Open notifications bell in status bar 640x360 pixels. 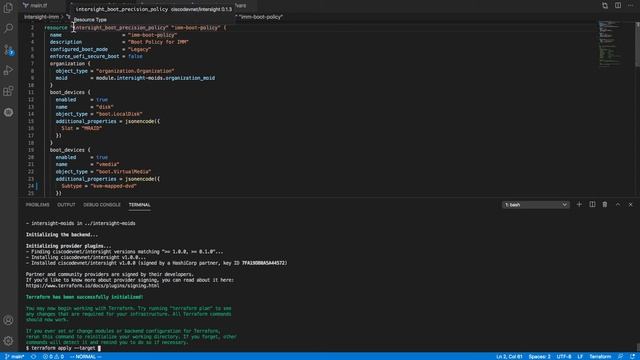click(x=632, y=356)
